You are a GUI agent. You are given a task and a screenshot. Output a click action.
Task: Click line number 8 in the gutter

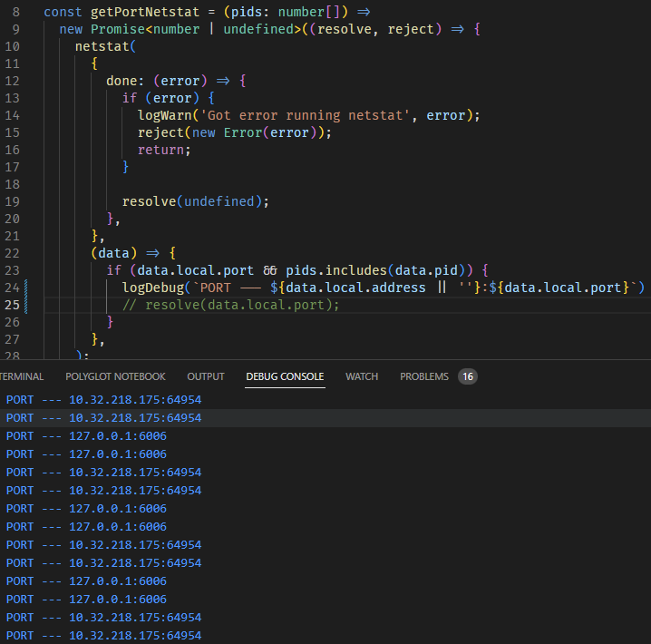[15, 12]
